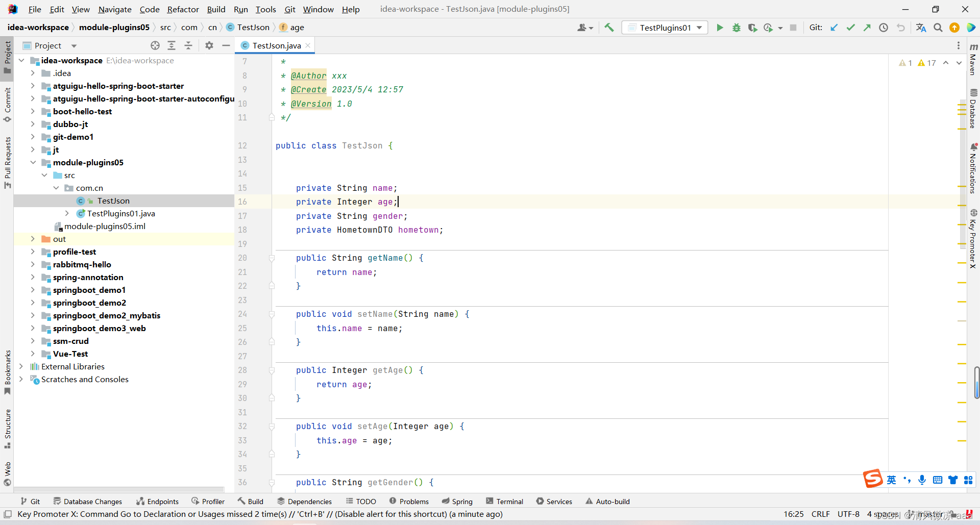Toggle fold for getName method

click(272, 258)
